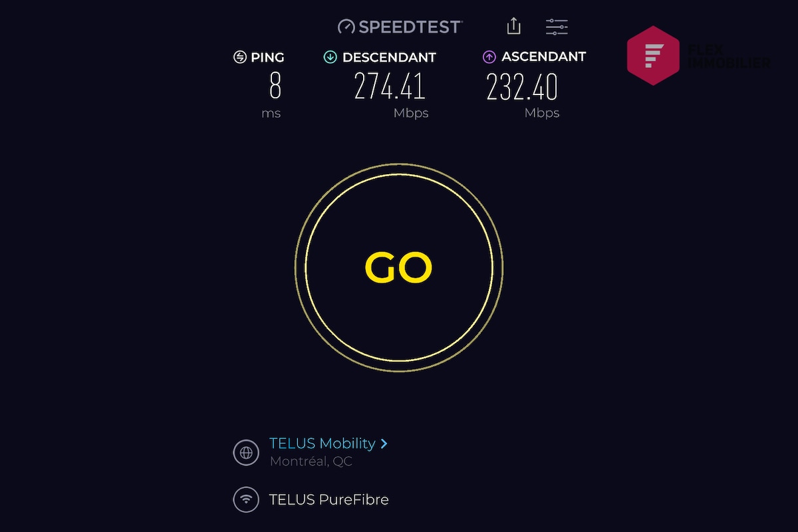Click the Flex Immobilier hexagon logo

tap(653, 56)
